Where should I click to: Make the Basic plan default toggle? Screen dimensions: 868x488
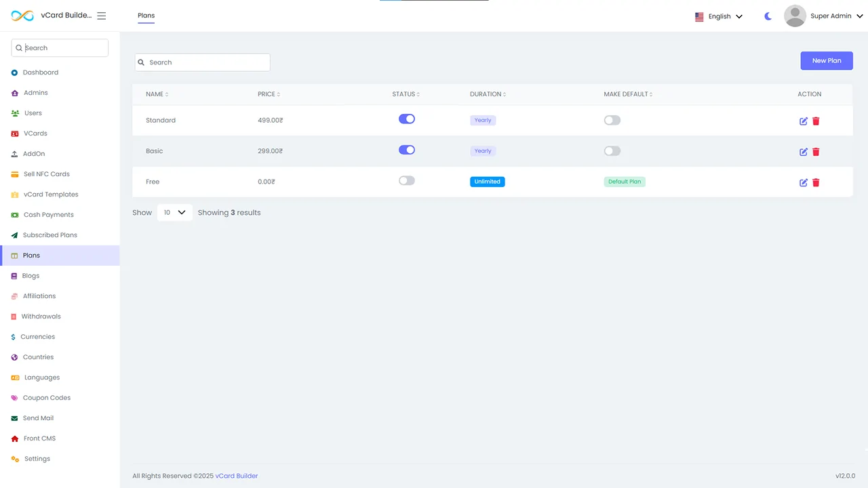pyautogui.click(x=612, y=151)
